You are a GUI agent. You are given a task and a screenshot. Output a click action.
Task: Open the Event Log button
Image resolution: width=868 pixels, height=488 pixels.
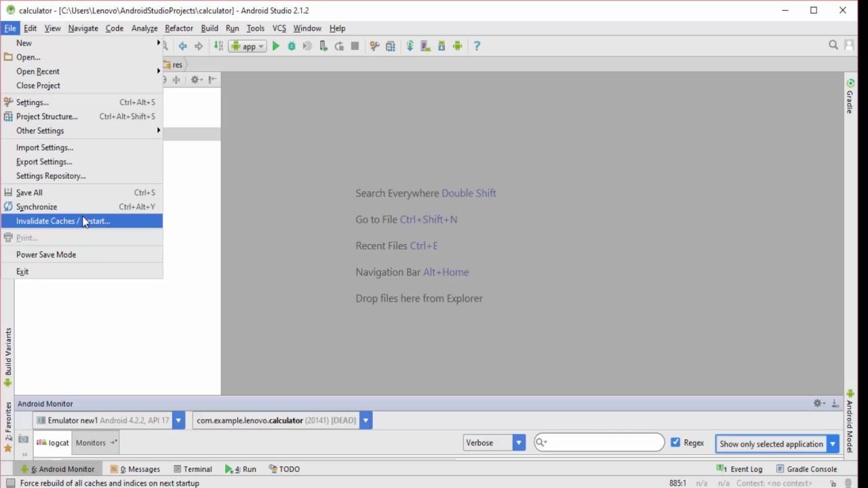pos(740,469)
